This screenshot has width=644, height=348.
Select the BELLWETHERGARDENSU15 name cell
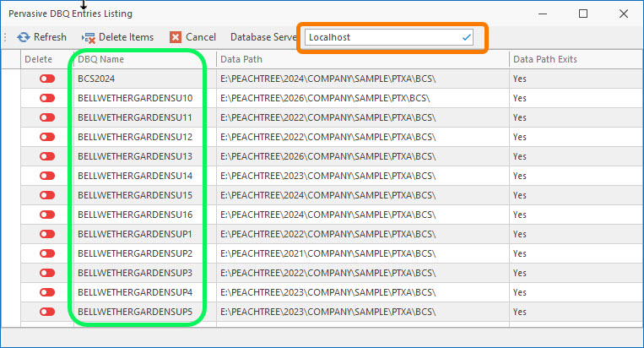click(x=135, y=195)
